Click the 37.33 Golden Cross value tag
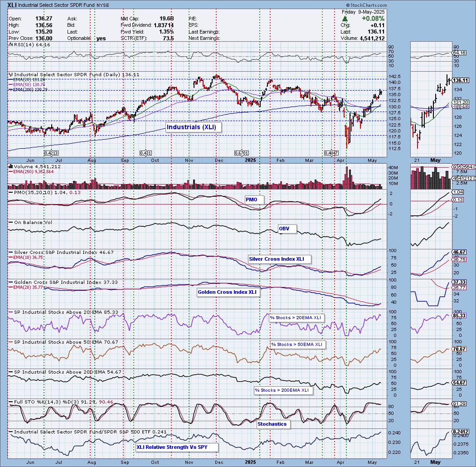The height and width of the screenshot is (467, 476). pyautogui.click(x=459, y=282)
